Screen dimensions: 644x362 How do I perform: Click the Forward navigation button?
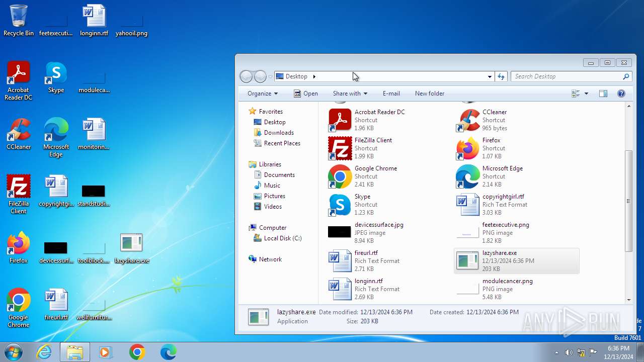[x=260, y=76]
